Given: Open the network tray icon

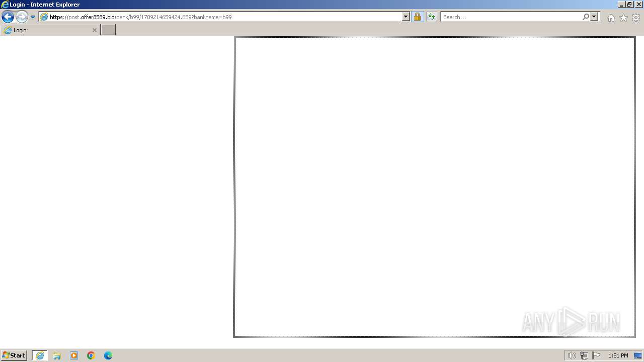Looking at the screenshot, I should pyautogui.click(x=584, y=355).
